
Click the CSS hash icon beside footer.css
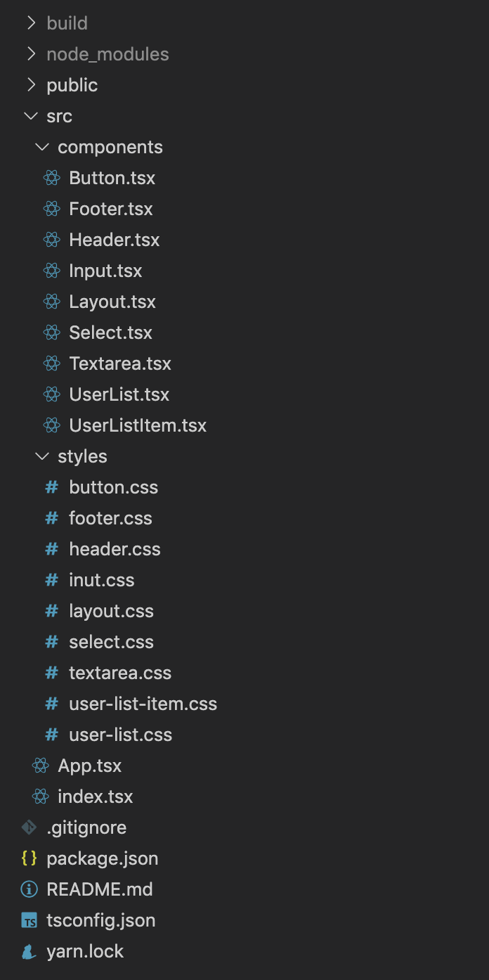coord(51,518)
